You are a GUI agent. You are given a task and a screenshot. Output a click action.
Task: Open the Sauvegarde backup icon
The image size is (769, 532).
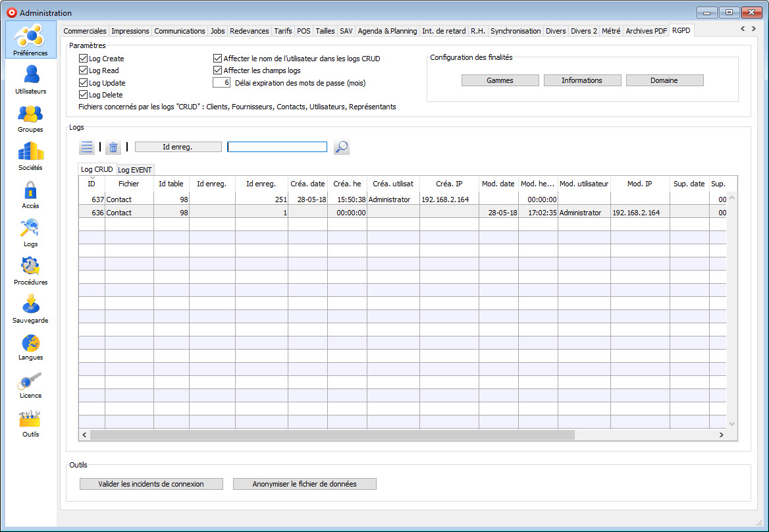[x=30, y=308]
